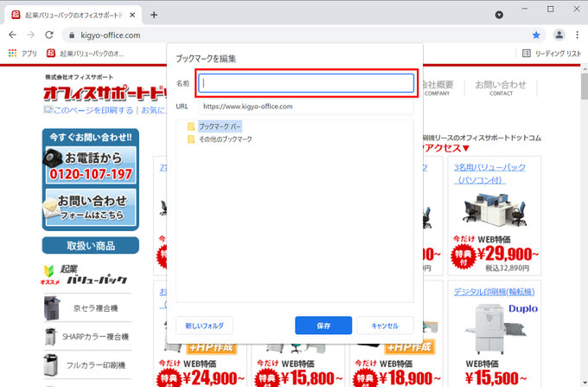Close the 起業バリューパック tab

tap(132, 15)
